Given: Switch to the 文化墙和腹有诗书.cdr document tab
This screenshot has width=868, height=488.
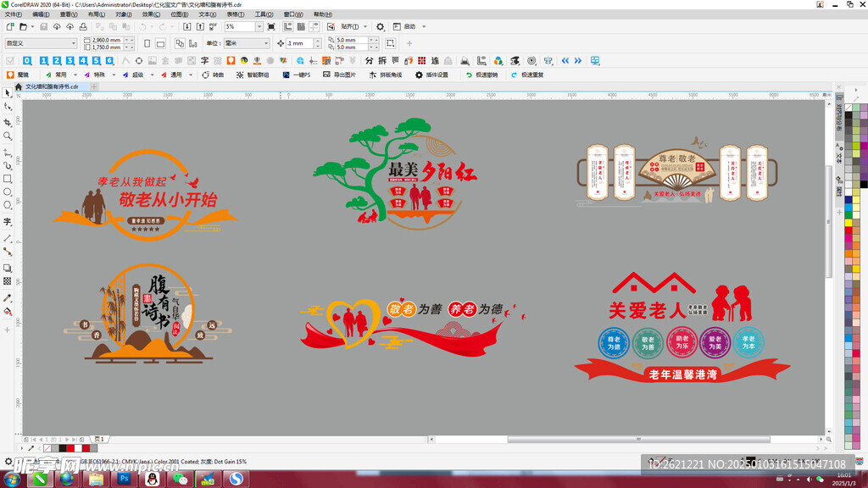Looking at the screenshot, I should pos(51,86).
